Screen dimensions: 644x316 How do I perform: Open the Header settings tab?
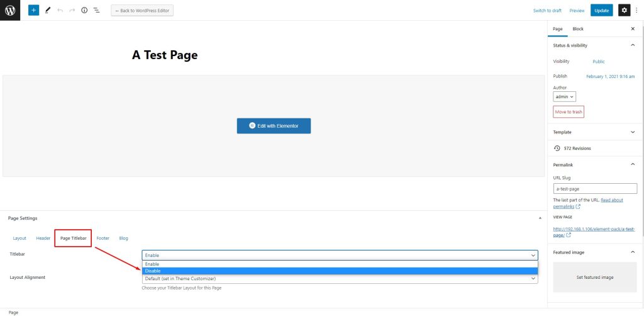[43, 239]
